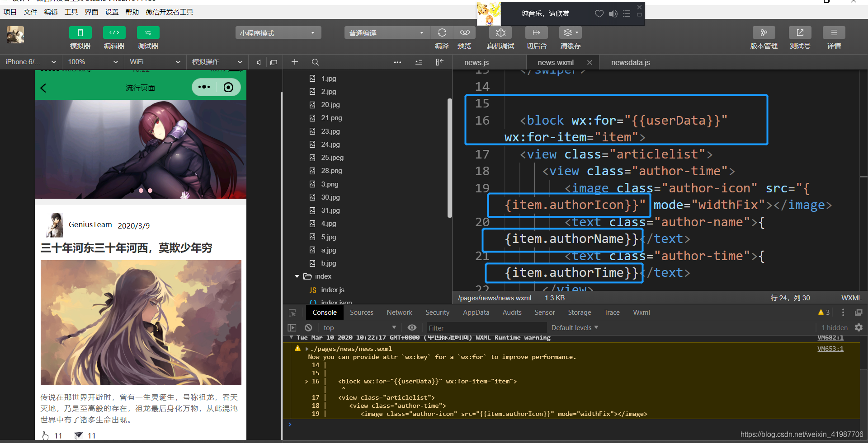Switch to the newsdata.js tab
Viewport: 868px width, 443px height.
(631, 62)
